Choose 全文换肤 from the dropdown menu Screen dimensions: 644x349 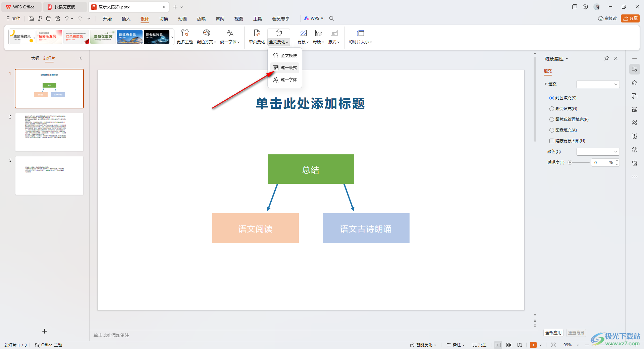click(285, 56)
